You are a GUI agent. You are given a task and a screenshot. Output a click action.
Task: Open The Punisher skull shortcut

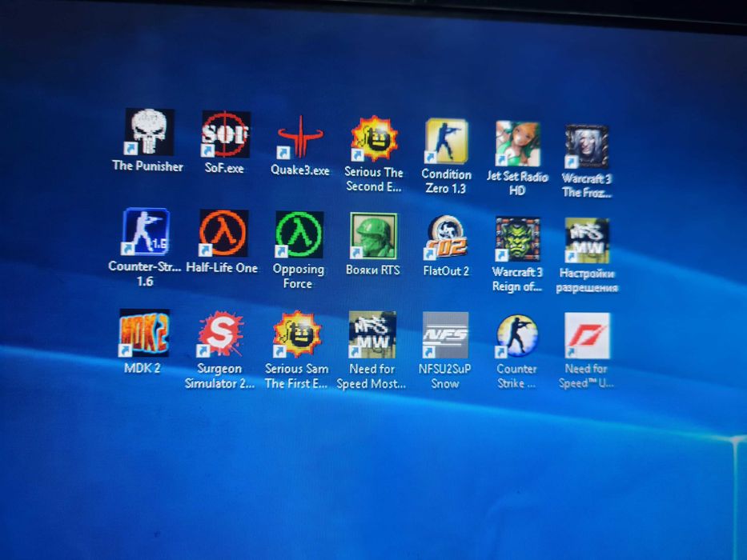point(149,131)
